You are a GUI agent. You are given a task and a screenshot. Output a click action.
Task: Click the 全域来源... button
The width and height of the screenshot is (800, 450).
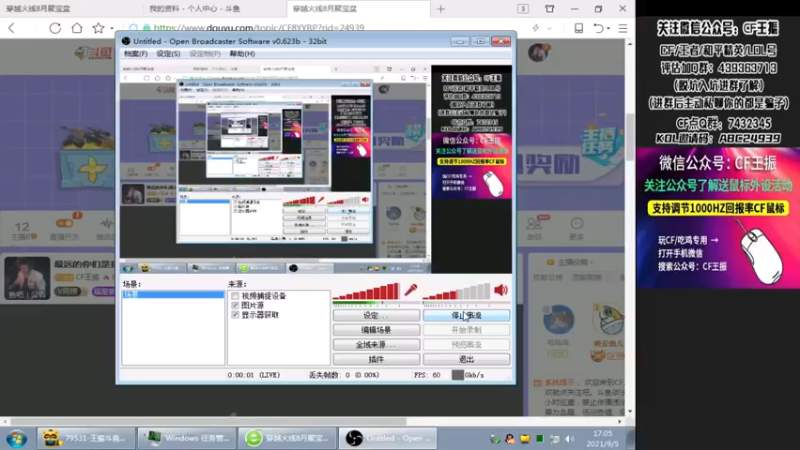click(376, 344)
